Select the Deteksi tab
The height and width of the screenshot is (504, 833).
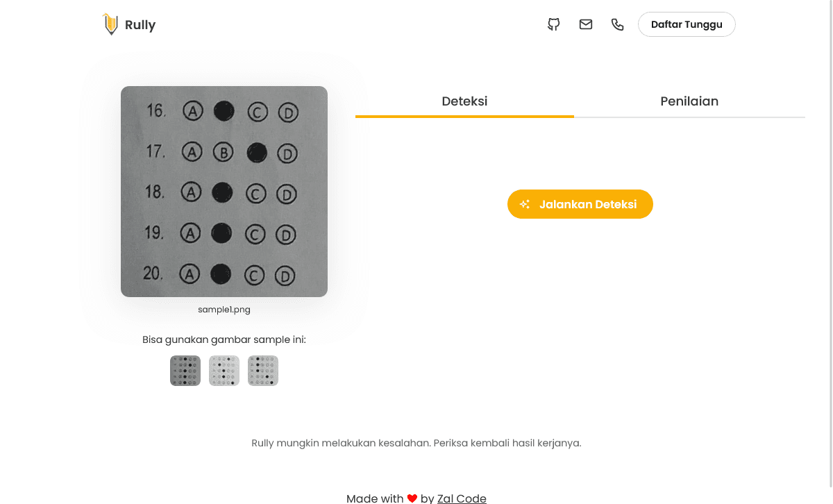click(x=464, y=101)
